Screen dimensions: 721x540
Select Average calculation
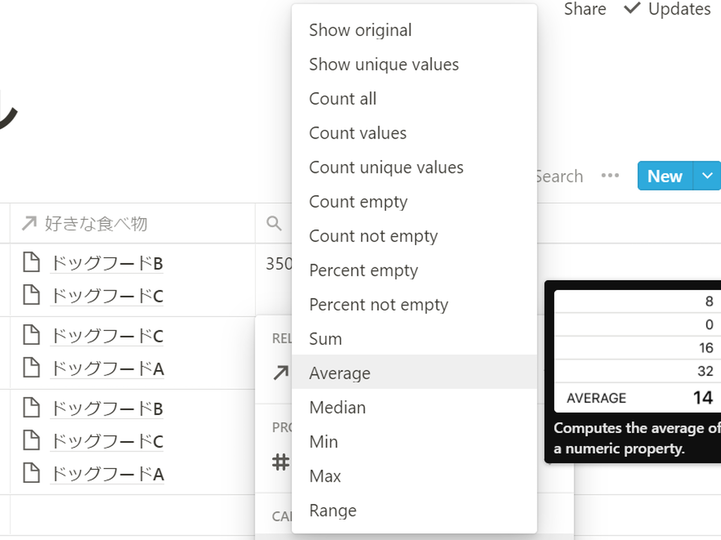pos(414,373)
